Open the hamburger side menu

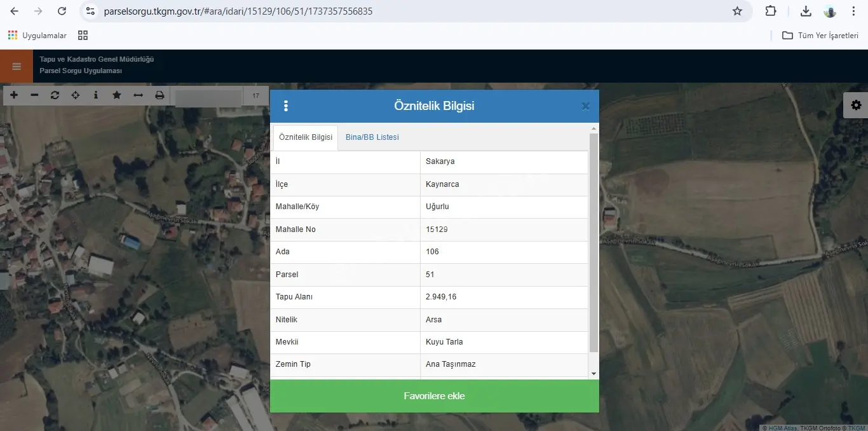pos(17,66)
